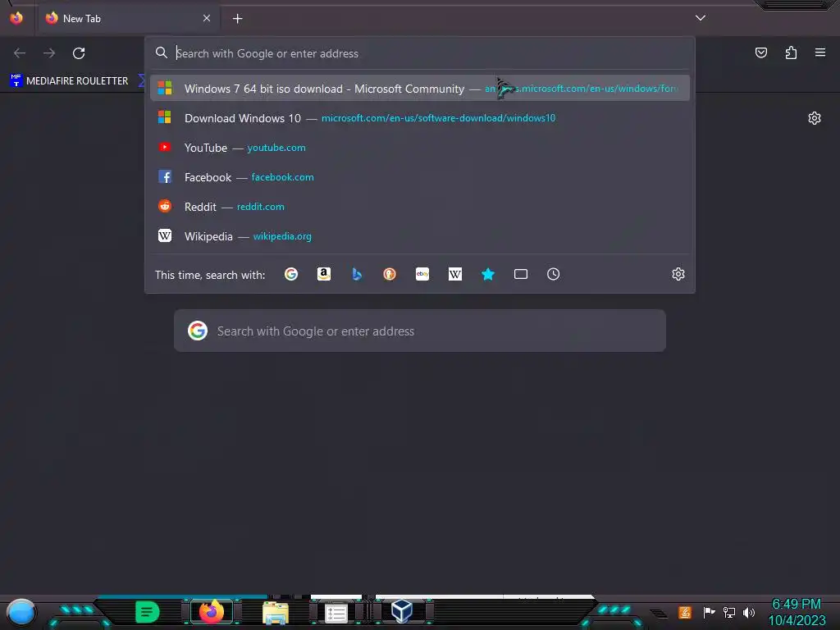Select the YouTube suggestion

[420, 148]
